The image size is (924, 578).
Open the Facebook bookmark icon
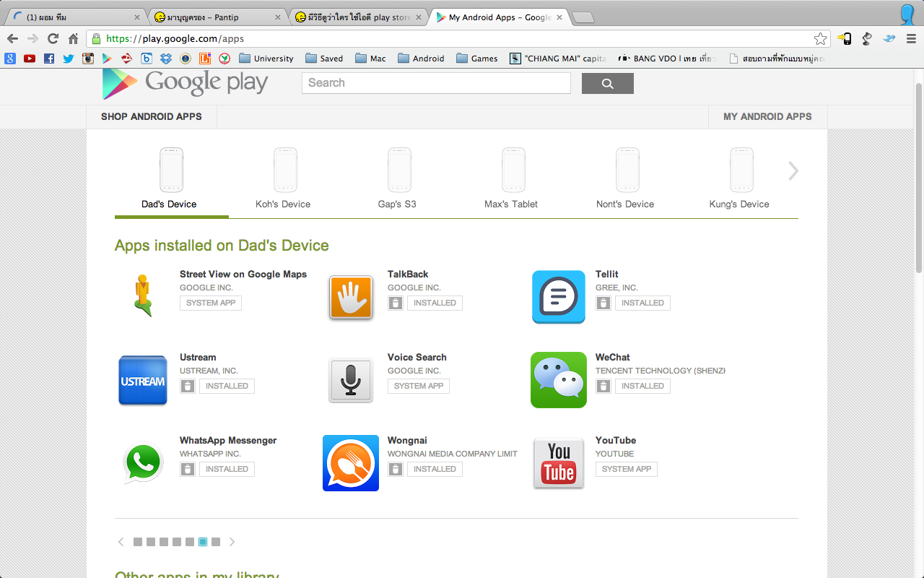click(49, 59)
